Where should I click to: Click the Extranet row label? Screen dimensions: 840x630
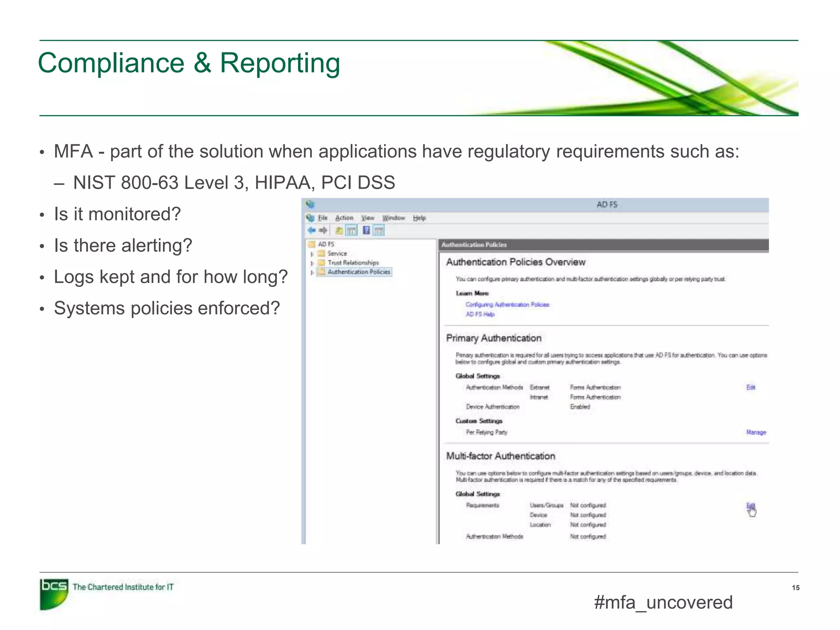539,388
